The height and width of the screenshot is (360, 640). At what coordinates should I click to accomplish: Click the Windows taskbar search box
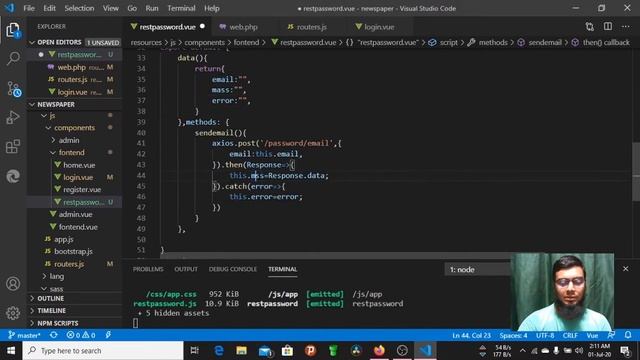coord(103,351)
